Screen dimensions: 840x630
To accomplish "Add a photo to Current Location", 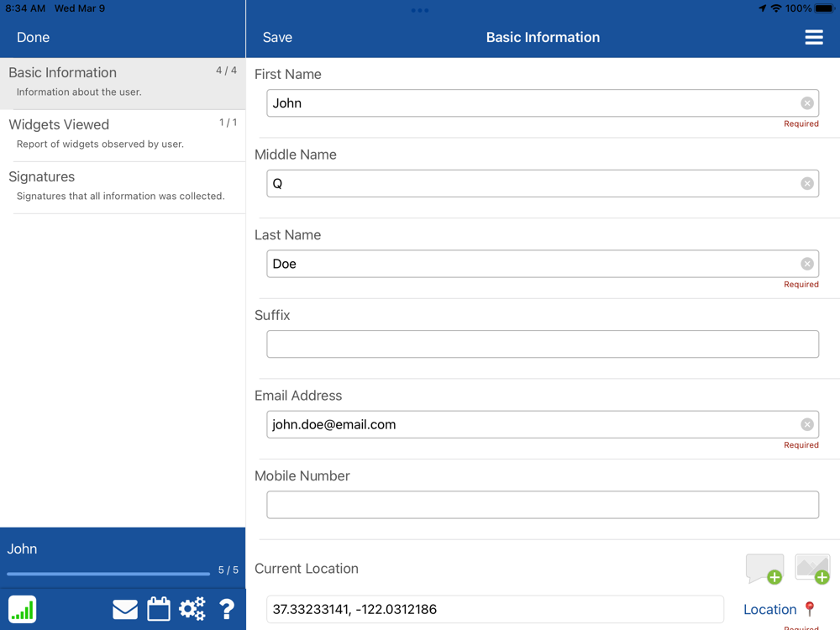I will (x=812, y=569).
